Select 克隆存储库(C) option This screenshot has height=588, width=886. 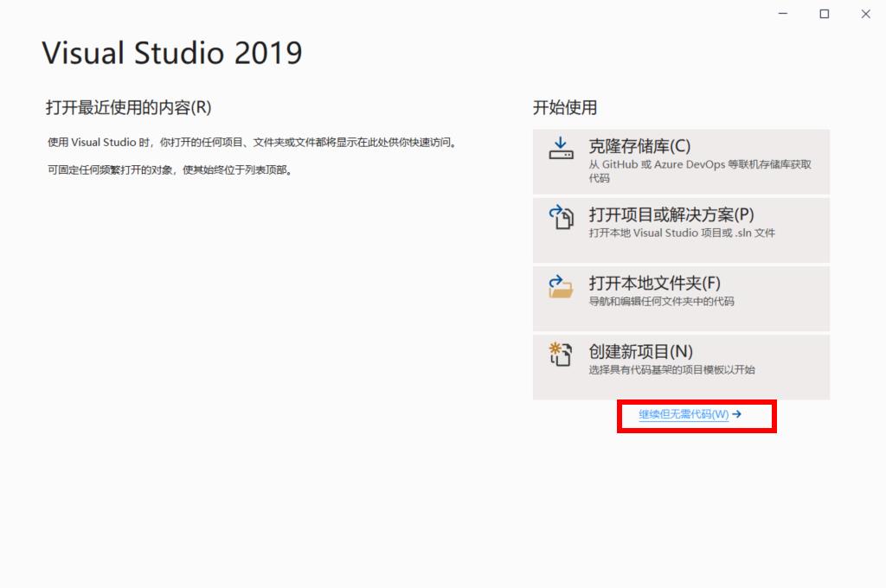point(681,162)
